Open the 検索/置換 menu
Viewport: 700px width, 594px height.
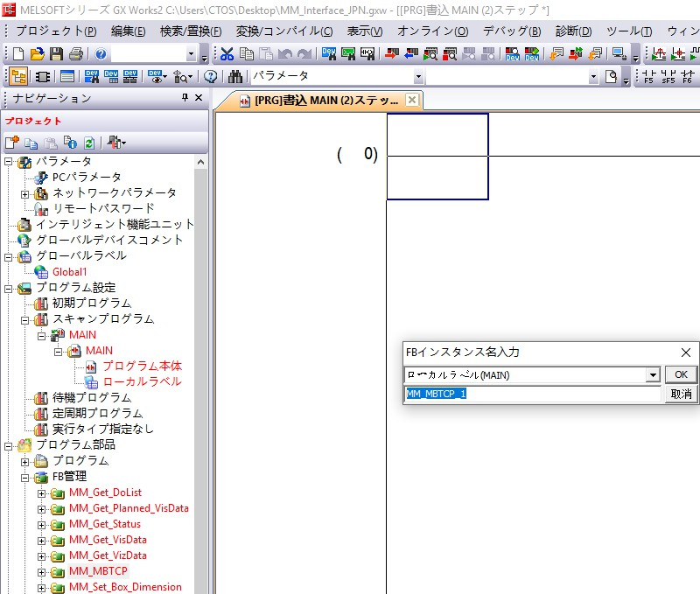191,31
